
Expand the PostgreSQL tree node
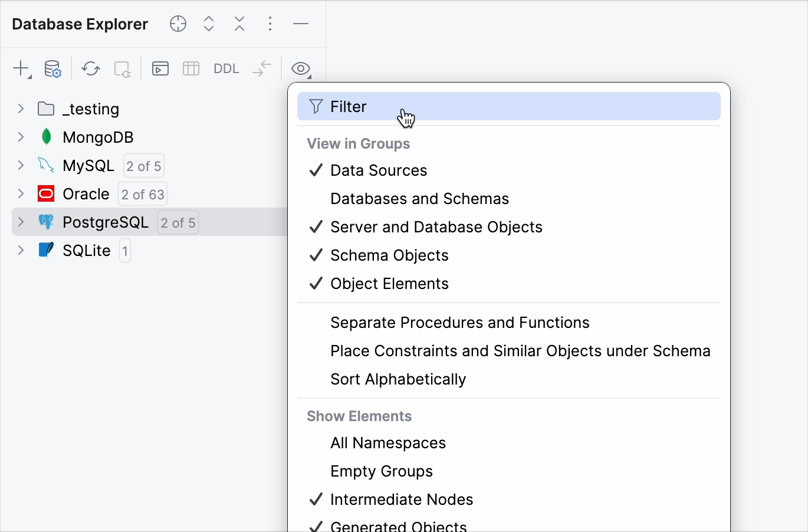21,222
